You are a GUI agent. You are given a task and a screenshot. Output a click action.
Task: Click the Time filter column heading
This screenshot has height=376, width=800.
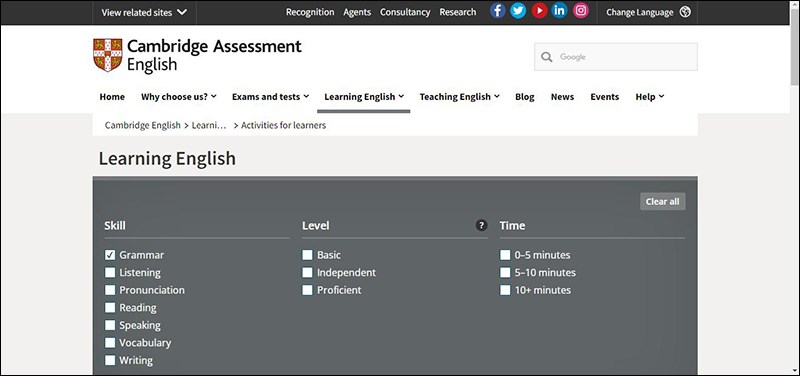(x=512, y=225)
